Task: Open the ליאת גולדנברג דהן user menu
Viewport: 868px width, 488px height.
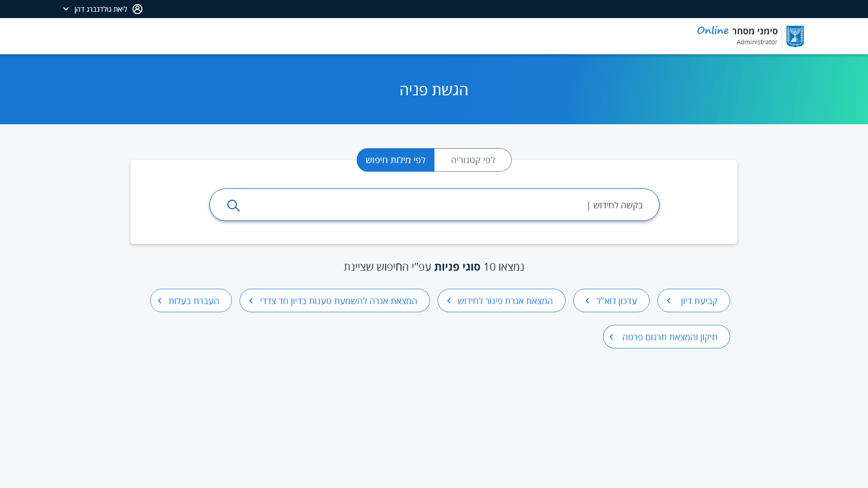Action: pos(101,9)
